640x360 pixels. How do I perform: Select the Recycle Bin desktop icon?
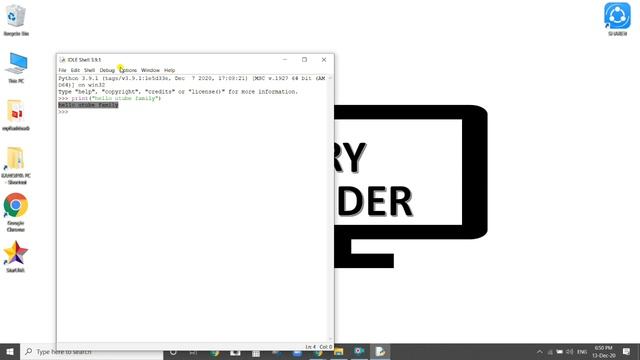pyautogui.click(x=16, y=20)
